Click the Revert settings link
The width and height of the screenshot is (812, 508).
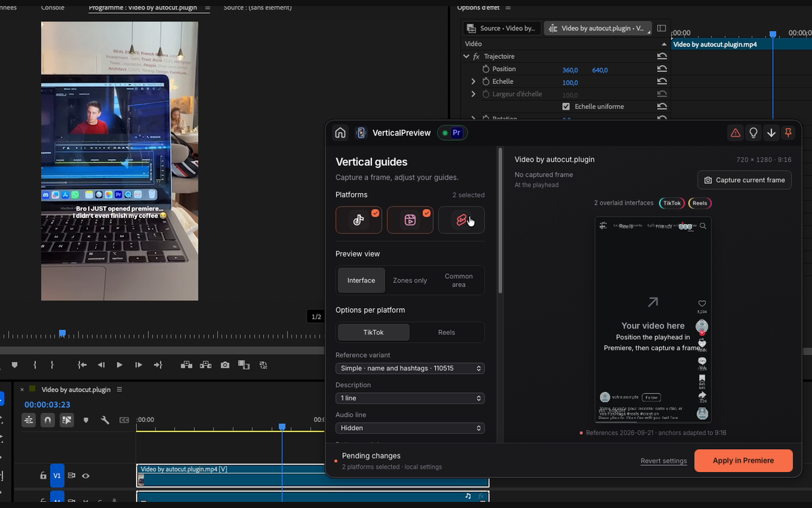pos(664,461)
